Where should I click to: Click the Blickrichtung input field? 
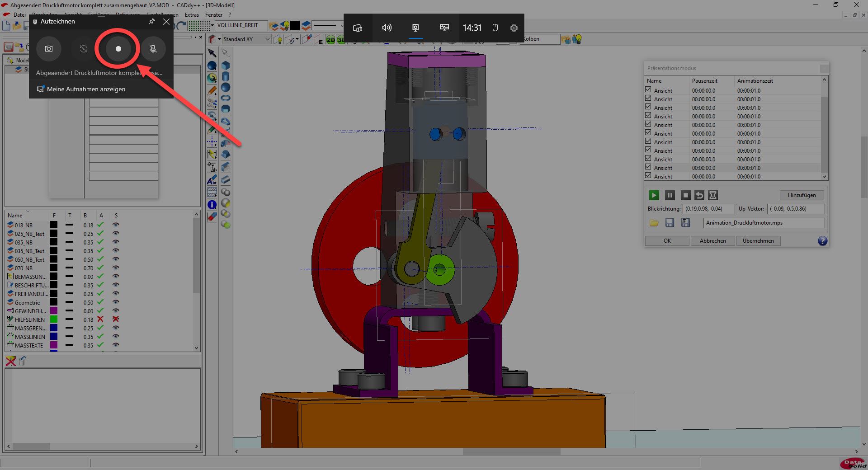[x=708, y=209]
